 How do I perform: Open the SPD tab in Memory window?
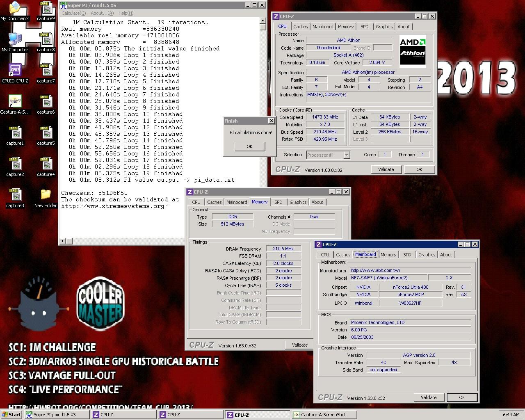click(x=278, y=202)
